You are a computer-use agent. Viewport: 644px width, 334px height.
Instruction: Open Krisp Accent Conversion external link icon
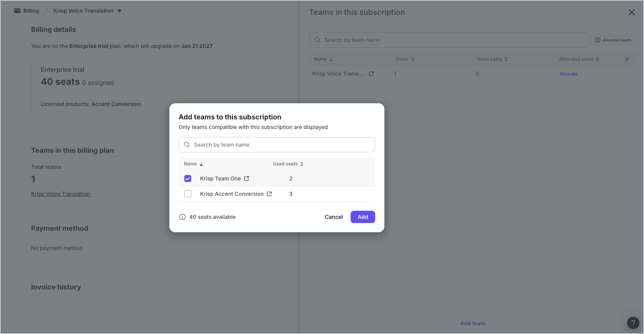pyautogui.click(x=269, y=194)
